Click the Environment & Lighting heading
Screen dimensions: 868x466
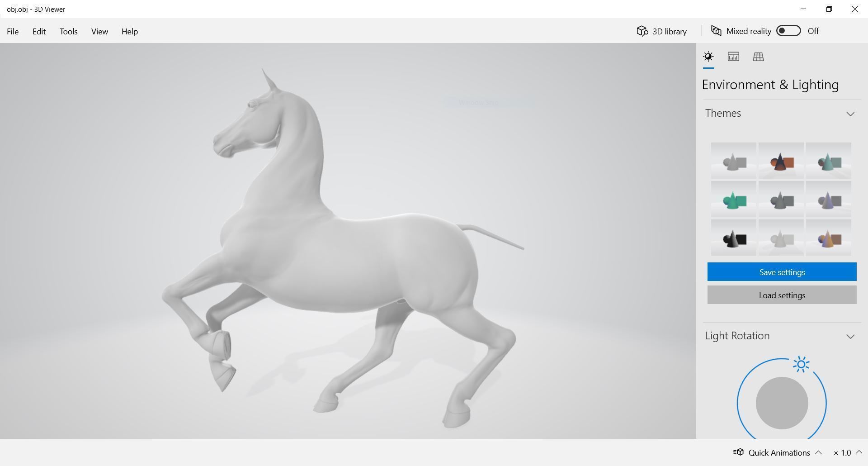point(770,85)
